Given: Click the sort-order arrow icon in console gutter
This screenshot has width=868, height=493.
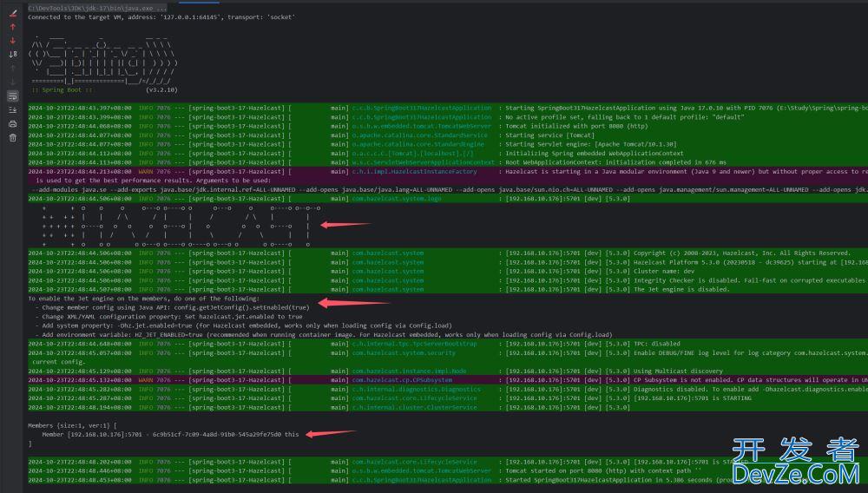Looking at the screenshot, I should click(13, 54).
